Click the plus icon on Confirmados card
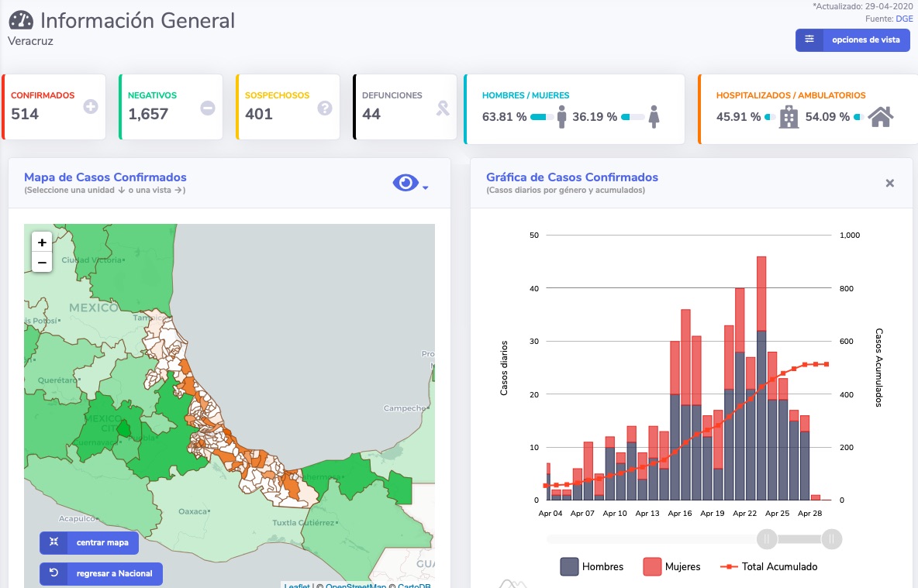The image size is (918, 588). point(90,106)
